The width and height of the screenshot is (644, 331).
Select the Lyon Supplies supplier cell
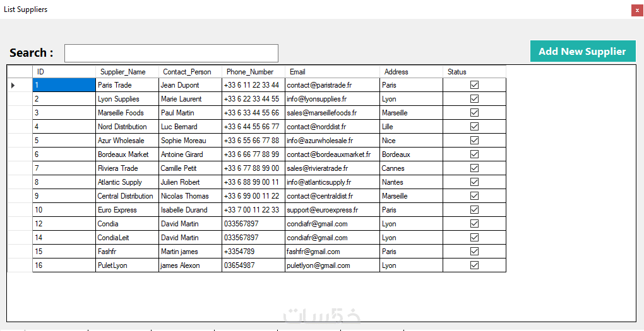click(128, 99)
